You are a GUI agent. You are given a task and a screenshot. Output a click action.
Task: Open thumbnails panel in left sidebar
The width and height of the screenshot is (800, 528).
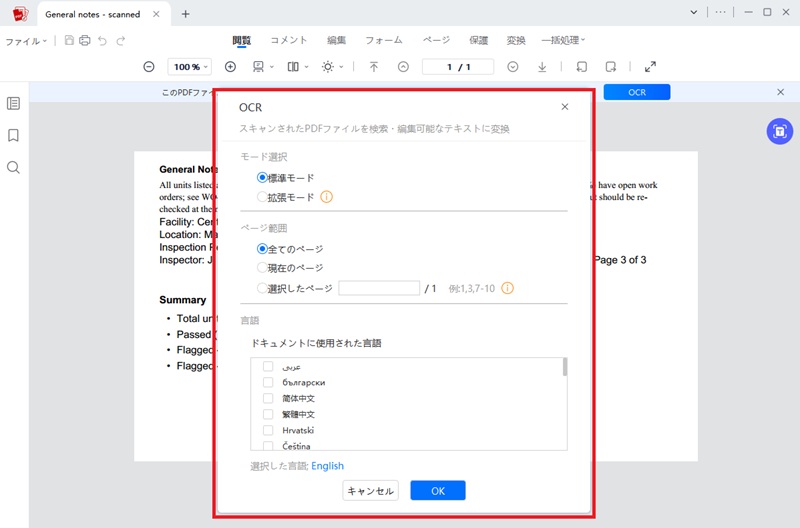(14, 104)
